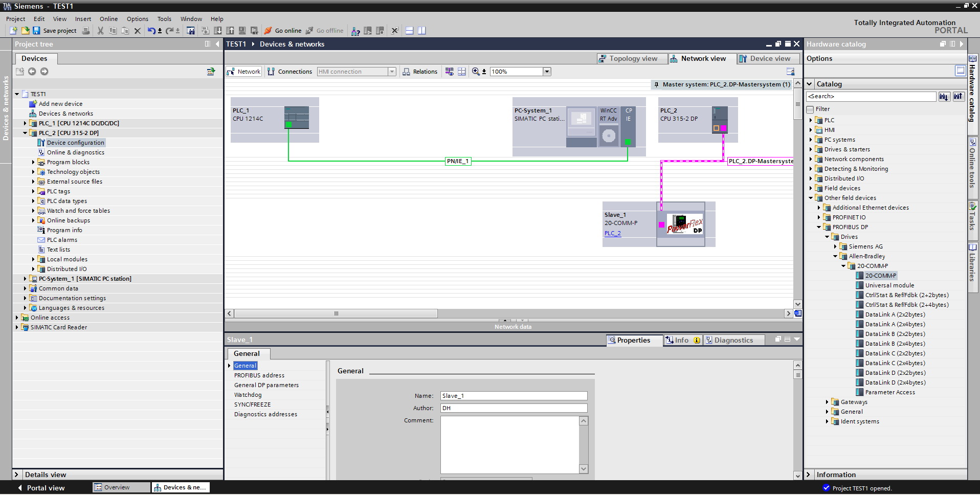Expand the PLC_1 [CPU 1214C DC/DC/DC] tree node
The image size is (980, 495).
point(25,123)
